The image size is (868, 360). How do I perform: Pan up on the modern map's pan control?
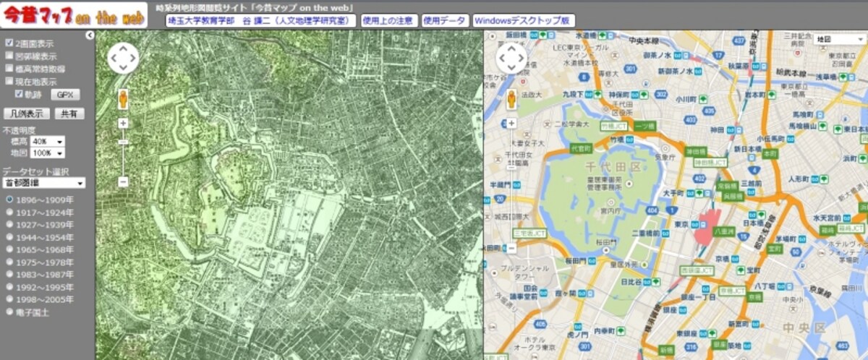click(x=512, y=48)
